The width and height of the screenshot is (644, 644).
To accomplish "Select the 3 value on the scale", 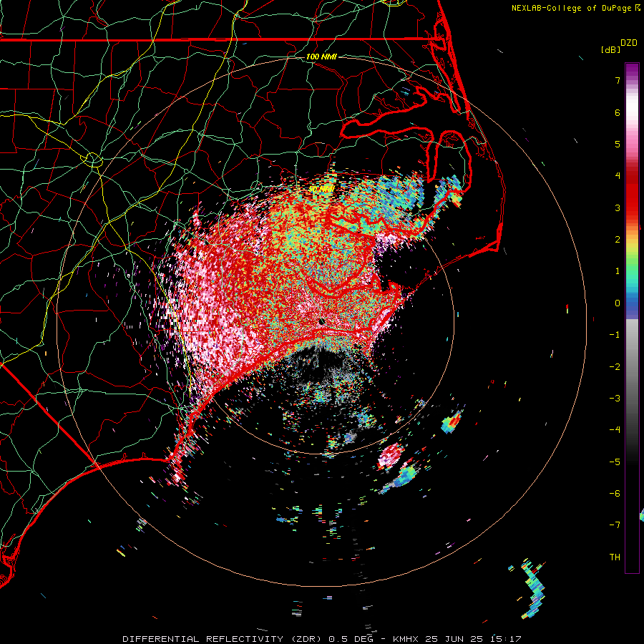I will click(618, 208).
